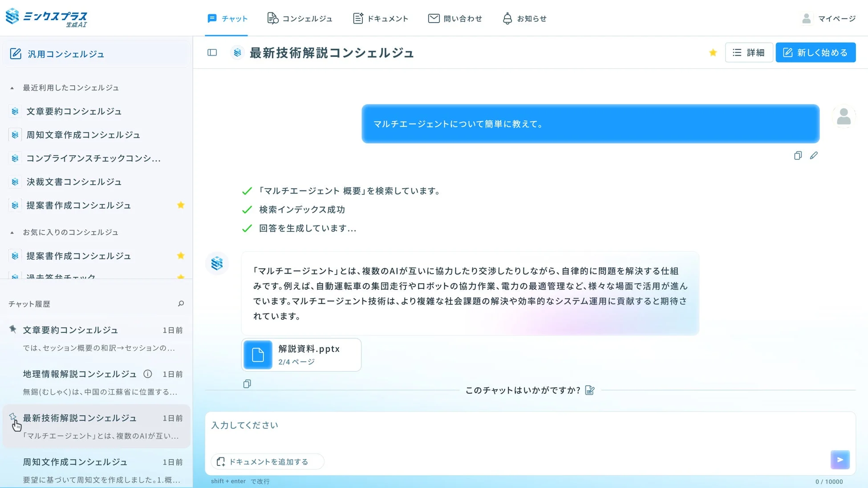Image resolution: width=868 pixels, height=488 pixels.
Task: Send a message with the blue arrow icon
Action: tap(840, 460)
